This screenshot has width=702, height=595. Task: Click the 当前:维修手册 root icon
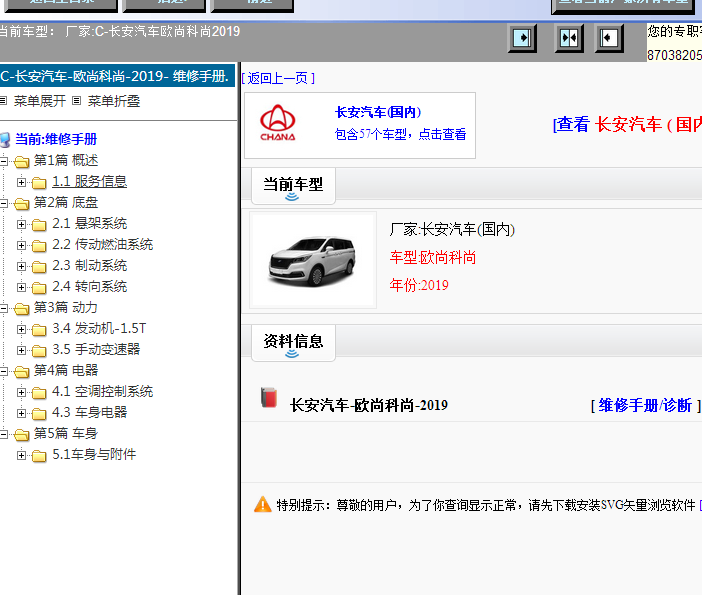click(5, 140)
